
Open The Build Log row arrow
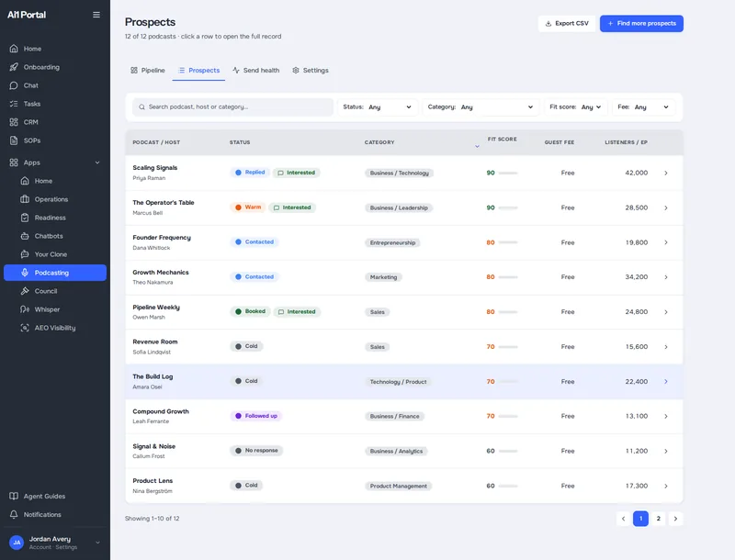665,382
